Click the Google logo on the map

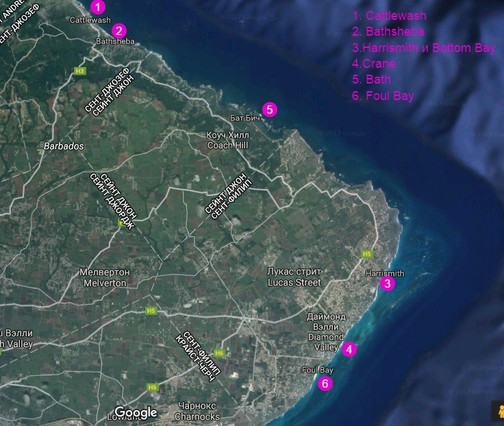(136, 412)
